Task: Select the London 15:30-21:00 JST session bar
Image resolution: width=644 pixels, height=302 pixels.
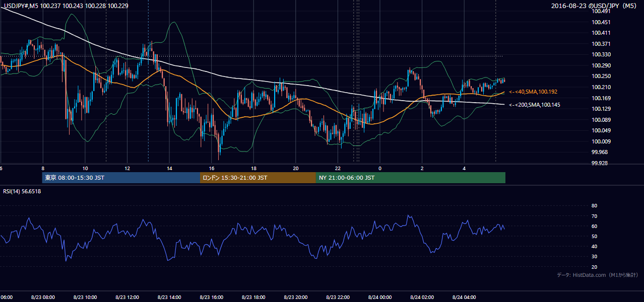Action: [x=257, y=178]
